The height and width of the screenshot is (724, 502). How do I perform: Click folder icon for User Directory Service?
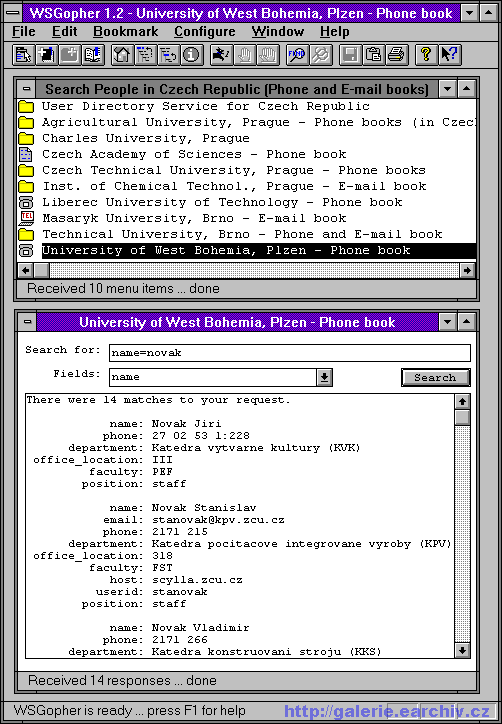click(x=26, y=107)
